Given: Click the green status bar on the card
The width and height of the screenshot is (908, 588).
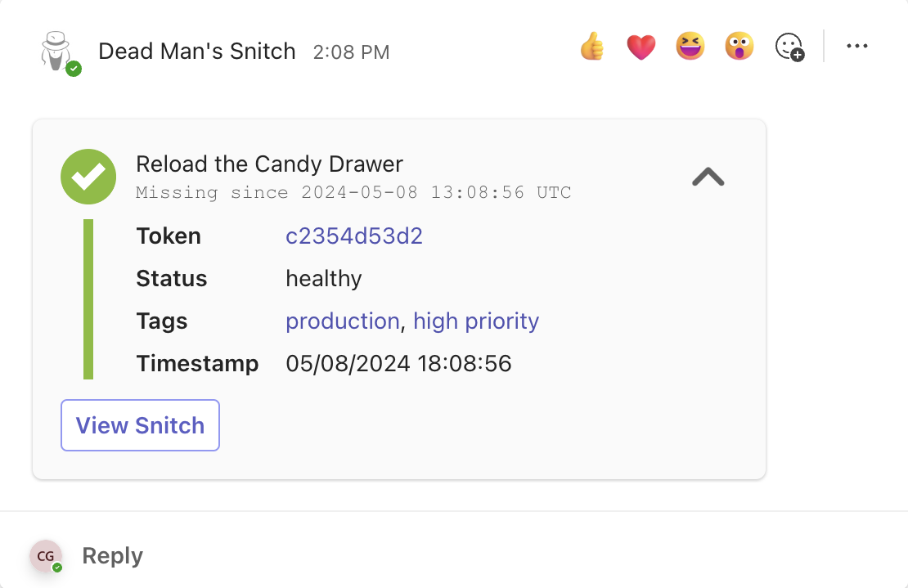Looking at the screenshot, I should click(x=88, y=299).
